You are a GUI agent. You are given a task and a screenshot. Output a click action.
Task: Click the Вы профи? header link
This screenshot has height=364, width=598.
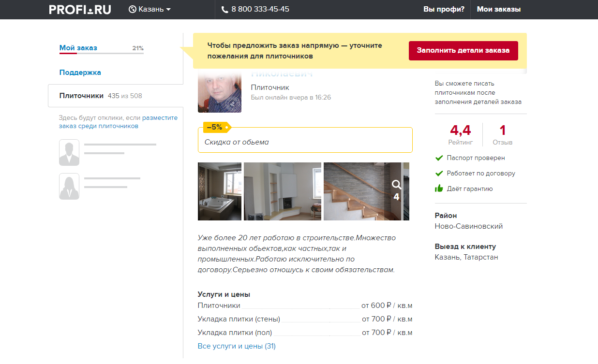[x=444, y=9]
